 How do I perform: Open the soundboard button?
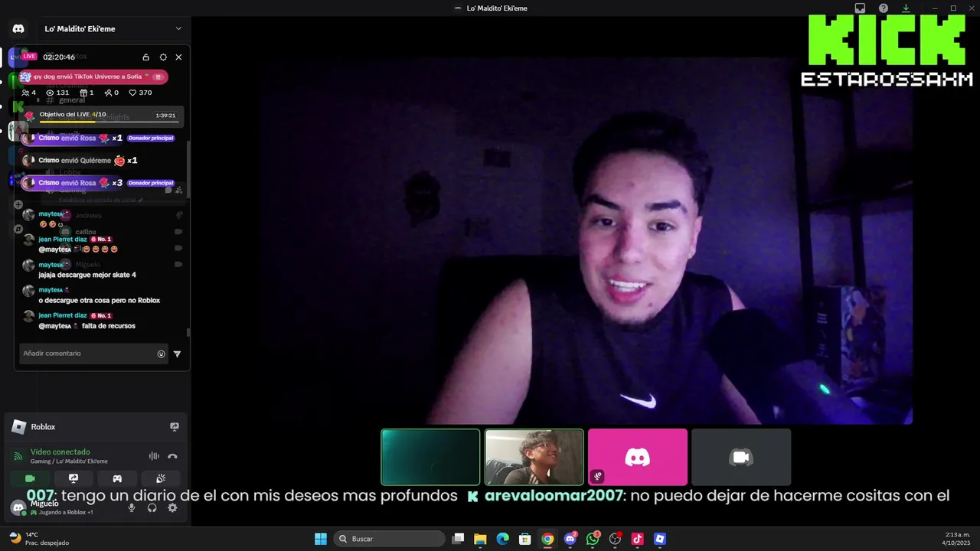click(161, 478)
